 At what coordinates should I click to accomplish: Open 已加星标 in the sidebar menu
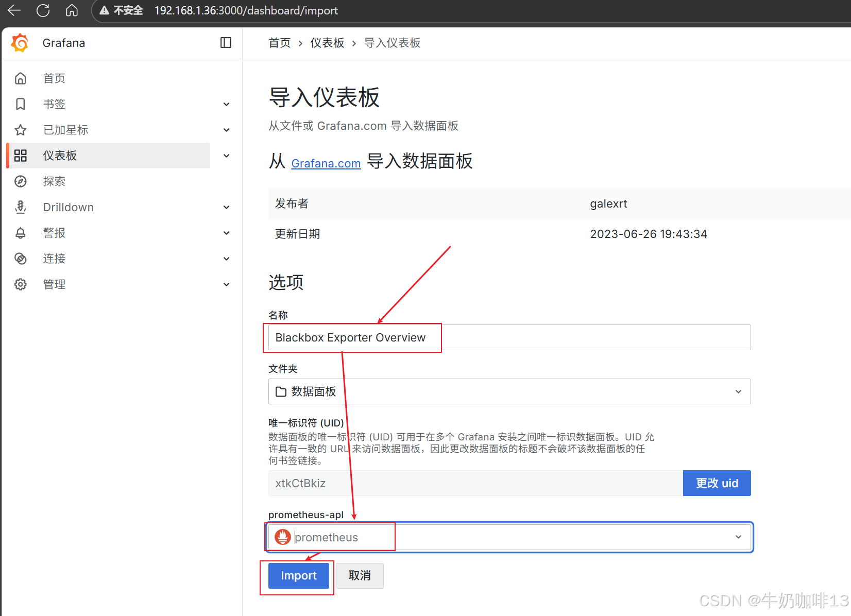[x=65, y=130]
